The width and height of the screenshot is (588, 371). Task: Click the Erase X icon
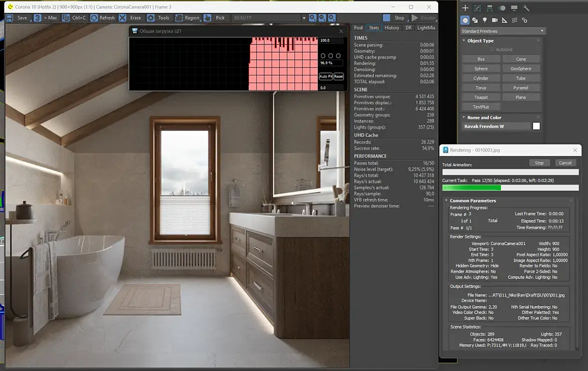(122, 17)
